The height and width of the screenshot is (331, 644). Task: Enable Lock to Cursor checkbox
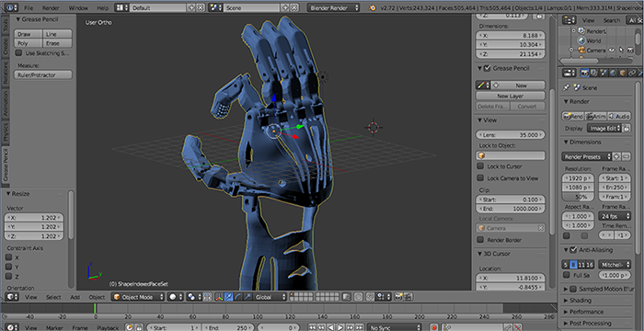pos(480,166)
